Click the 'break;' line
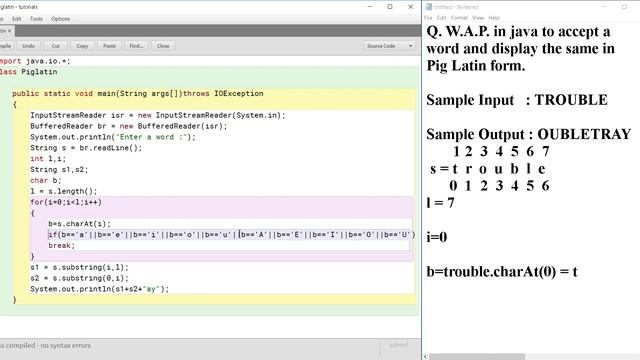Screen dimensions: 640x360 (62, 245)
